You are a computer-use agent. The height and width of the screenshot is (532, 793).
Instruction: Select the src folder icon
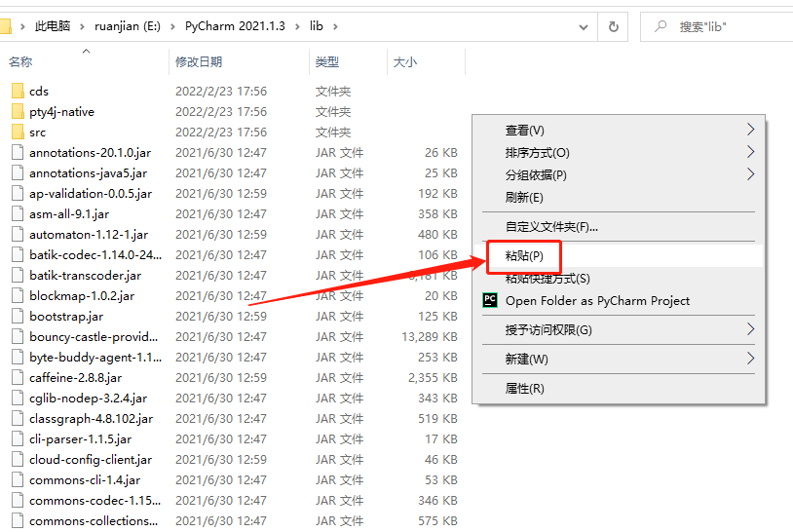(x=18, y=132)
